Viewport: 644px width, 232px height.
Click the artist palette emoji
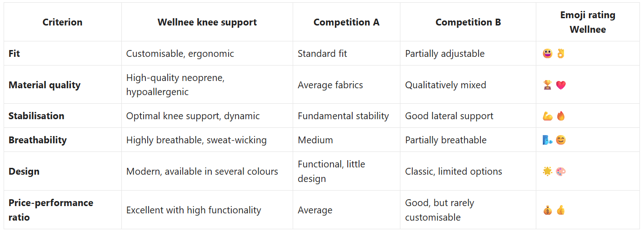pyautogui.click(x=561, y=171)
